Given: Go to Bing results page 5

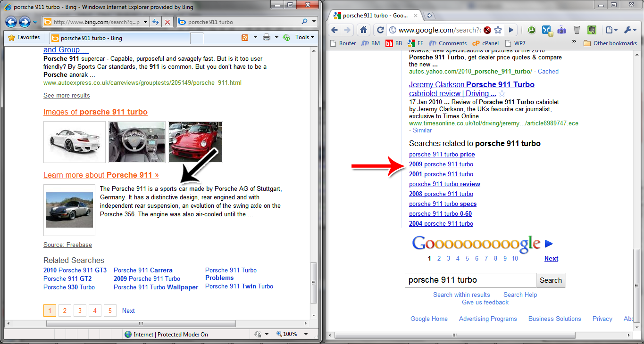Looking at the screenshot, I should point(110,311).
